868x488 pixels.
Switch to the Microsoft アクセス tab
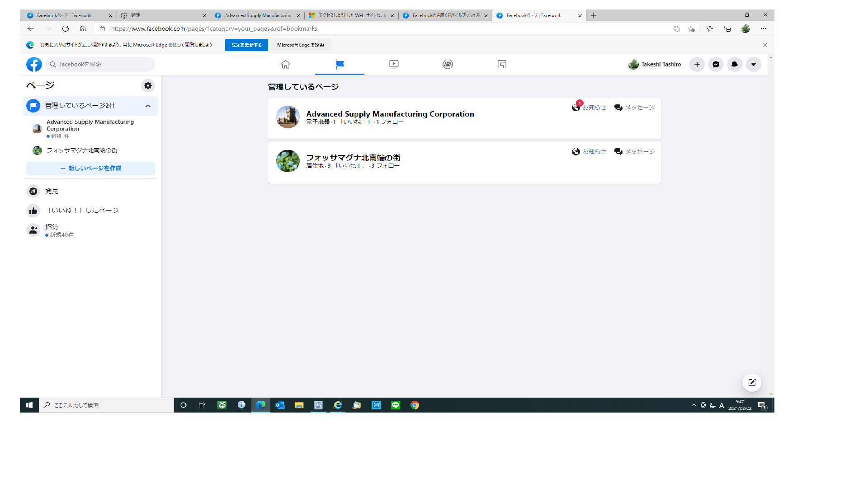[x=351, y=15]
